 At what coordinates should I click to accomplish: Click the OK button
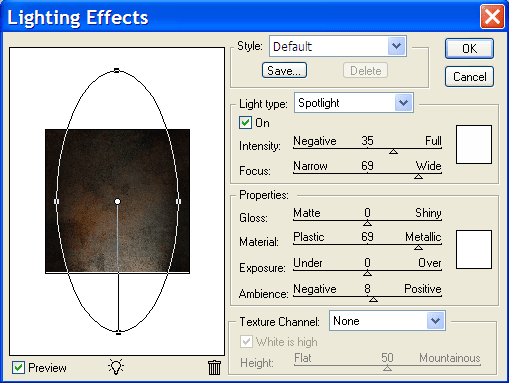click(469, 49)
